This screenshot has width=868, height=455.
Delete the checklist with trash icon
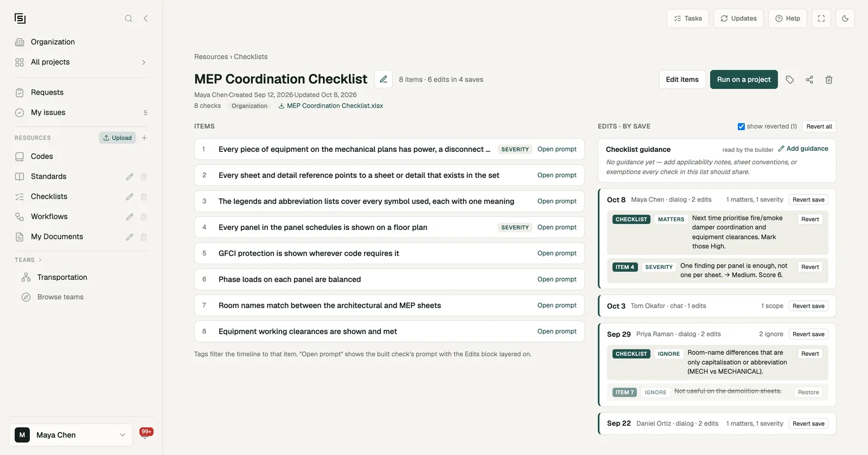tap(829, 80)
